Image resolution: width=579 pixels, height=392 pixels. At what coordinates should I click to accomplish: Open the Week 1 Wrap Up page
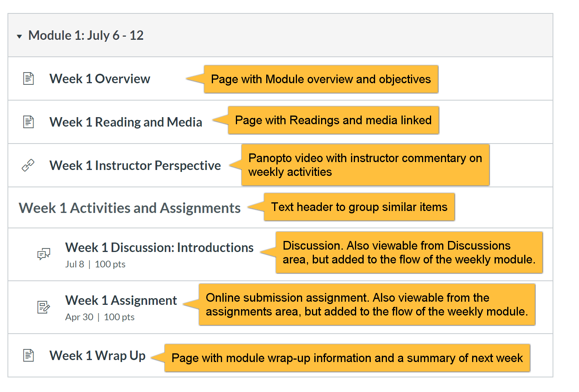click(97, 355)
